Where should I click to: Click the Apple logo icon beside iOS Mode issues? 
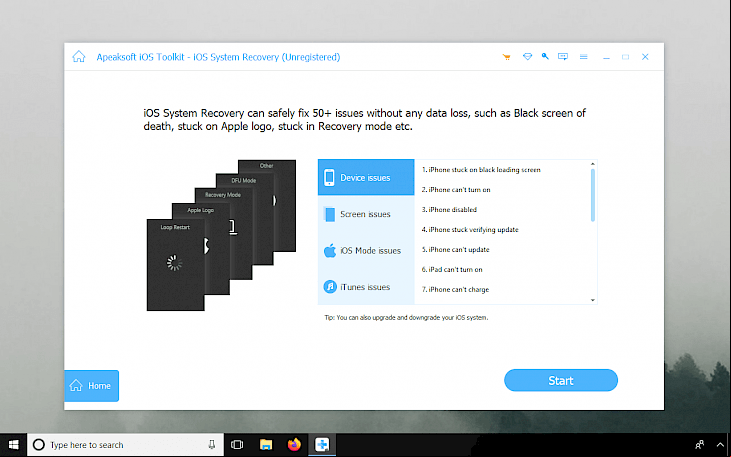[330, 250]
